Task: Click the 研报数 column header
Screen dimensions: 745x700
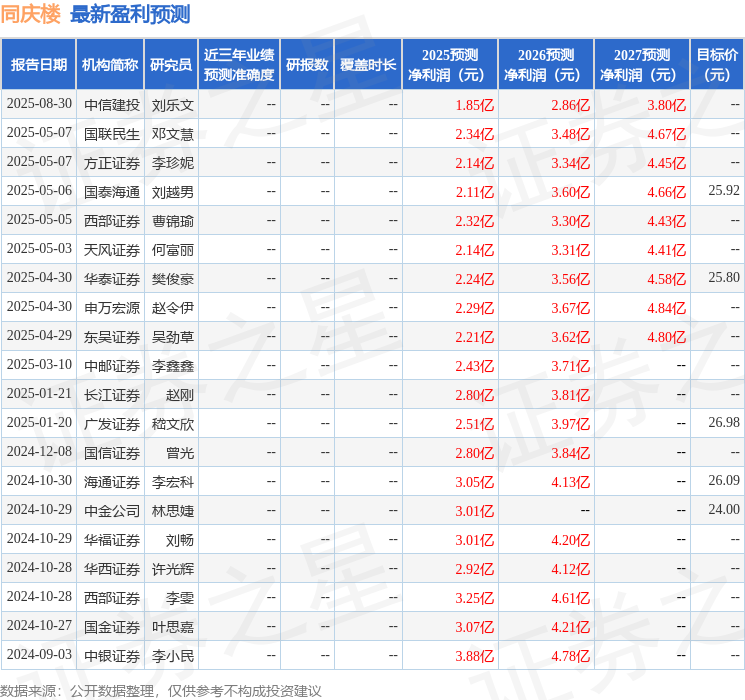Action: coord(307,65)
